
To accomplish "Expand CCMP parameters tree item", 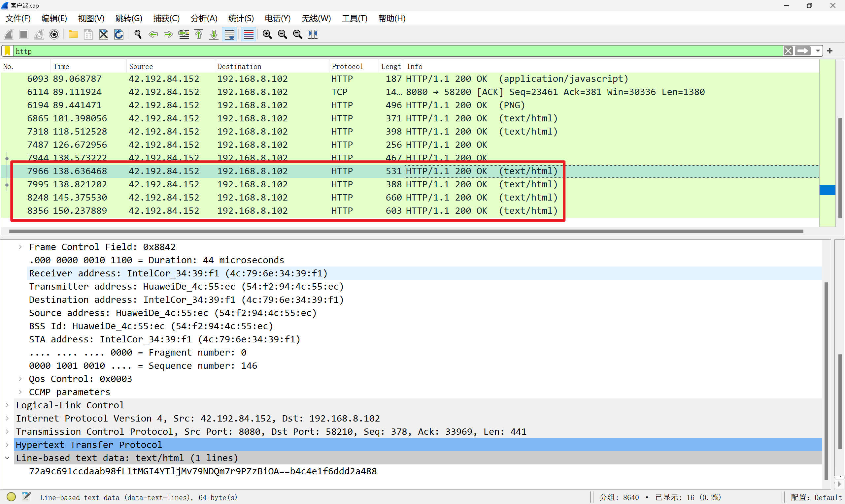I will [x=20, y=392].
